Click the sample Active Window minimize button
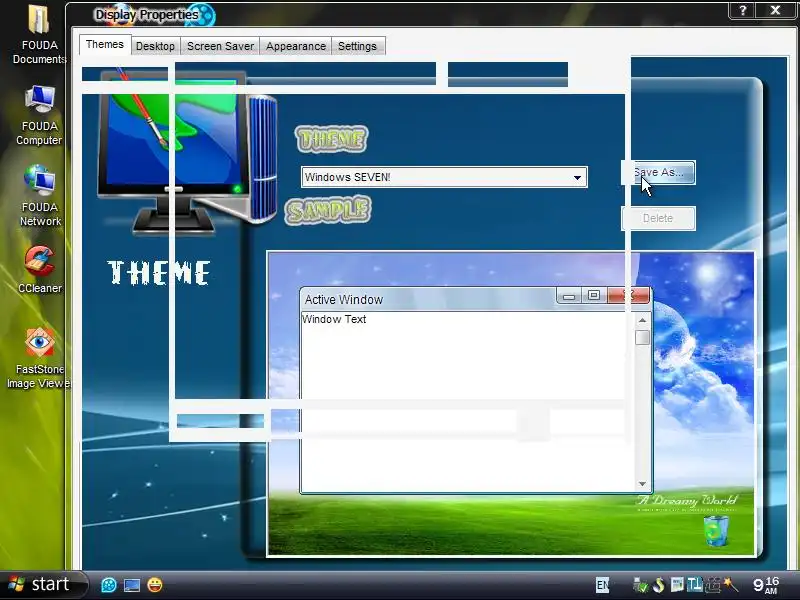The image size is (800, 600). [x=569, y=296]
